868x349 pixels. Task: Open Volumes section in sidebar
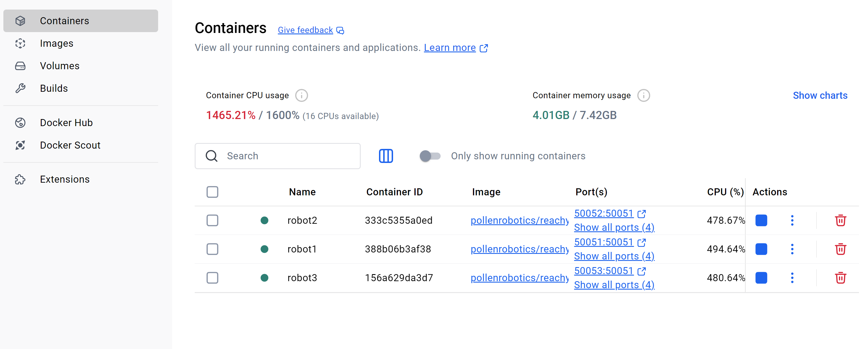point(59,66)
